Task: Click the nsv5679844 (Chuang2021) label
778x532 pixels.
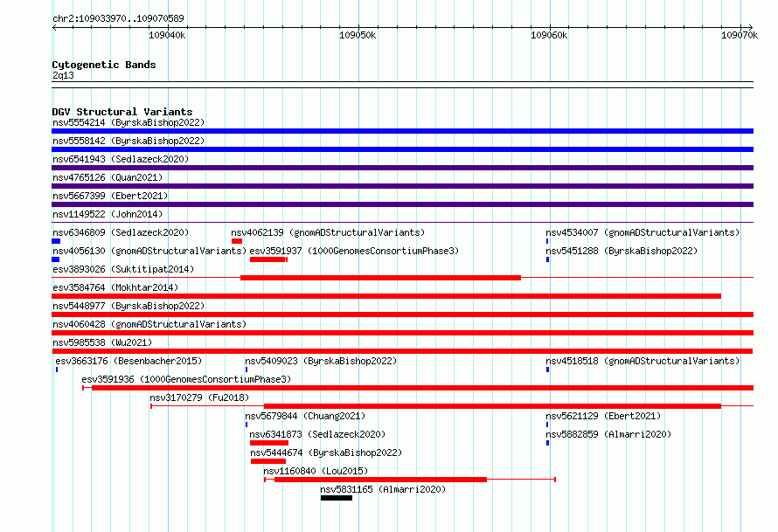Action: (305, 416)
